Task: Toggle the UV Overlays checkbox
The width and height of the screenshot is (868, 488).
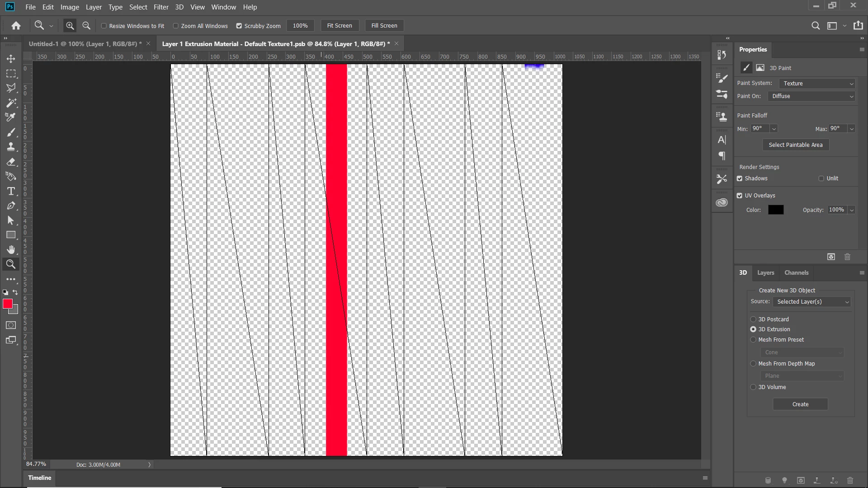Action: point(740,196)
